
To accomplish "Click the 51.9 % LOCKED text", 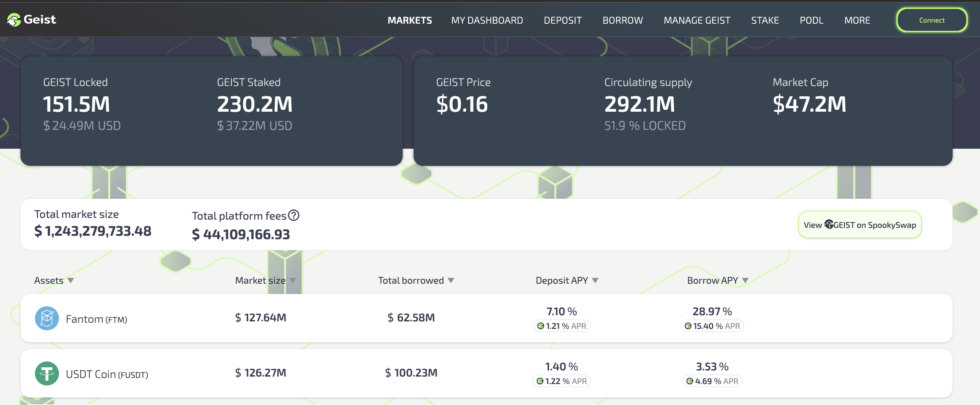I will 645,125.
